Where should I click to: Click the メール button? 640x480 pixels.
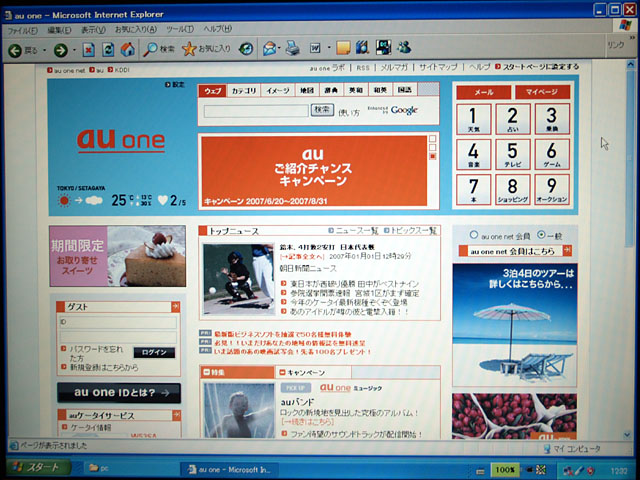click(484, 92)
